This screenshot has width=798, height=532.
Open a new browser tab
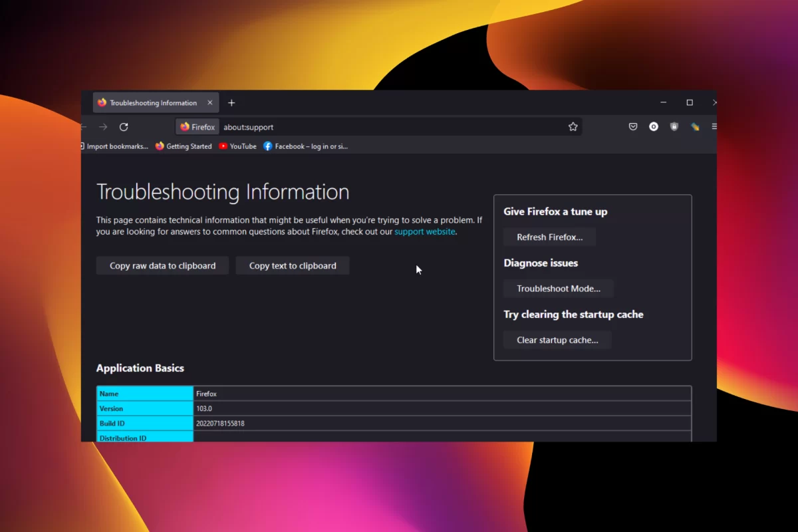(x=231, y=102)
